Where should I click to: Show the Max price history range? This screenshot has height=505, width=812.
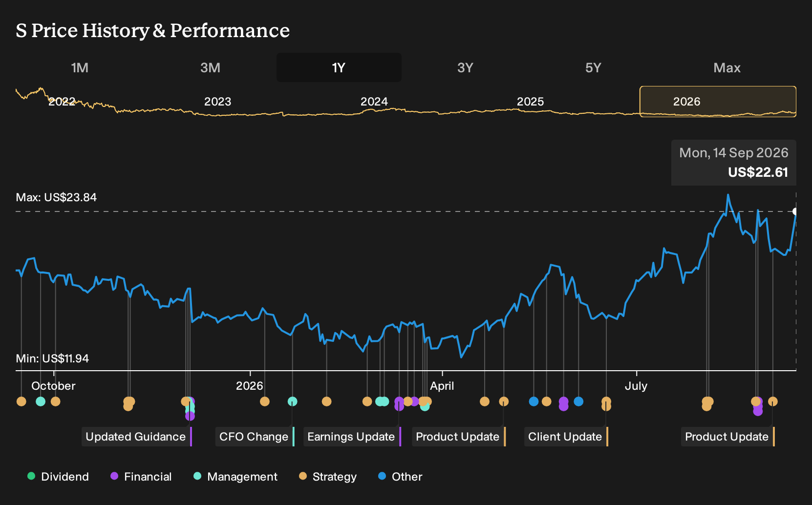point(727,67)
